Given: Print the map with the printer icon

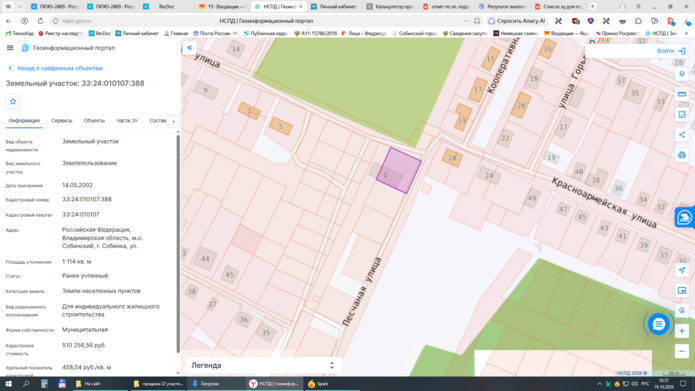Looking at the screenshot, I should 682,155.
